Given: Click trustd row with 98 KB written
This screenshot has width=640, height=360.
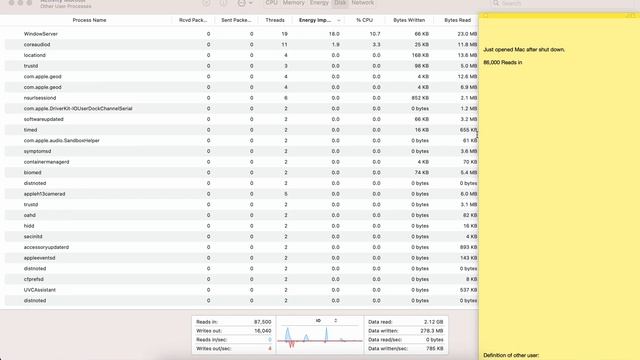Looking at the screenshot, I should coord(241,66).
